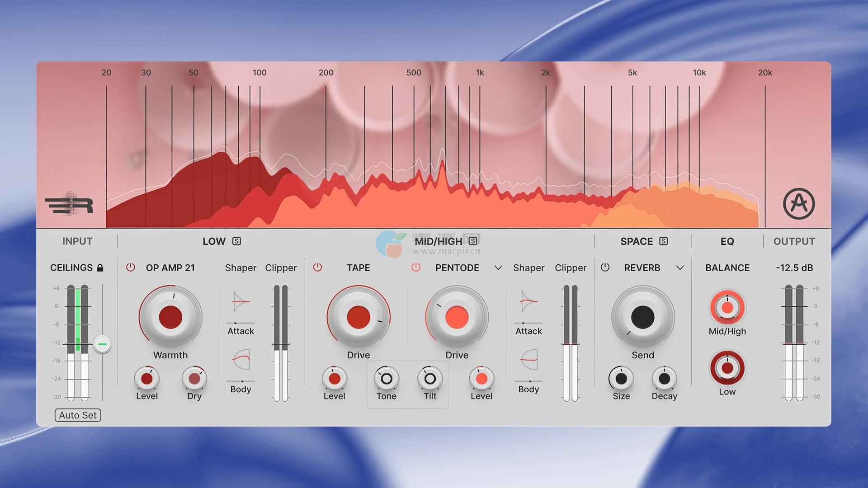Select the OP AMP 21 label
The image size is (868, 488).
170,268
